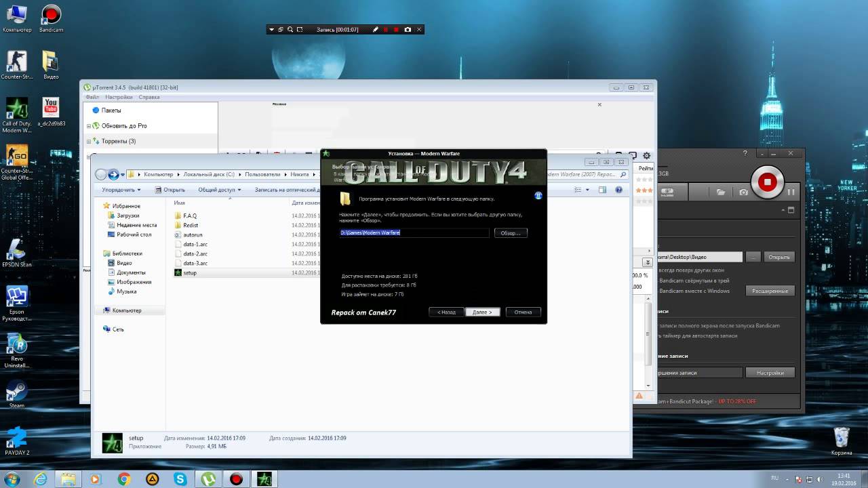Click Открыть button in Bandicam window
Screen dimensions: 868x488
[779, 257]
